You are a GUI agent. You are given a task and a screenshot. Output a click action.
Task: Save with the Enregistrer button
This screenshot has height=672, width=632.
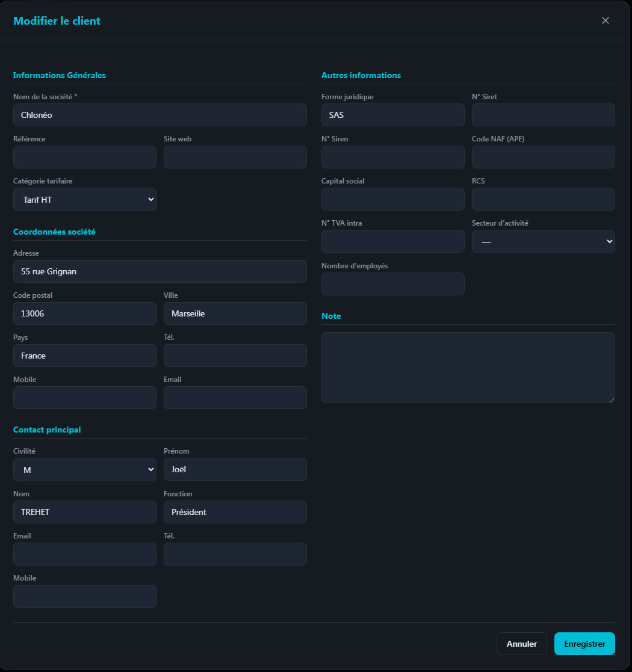(x=584, y=643)
